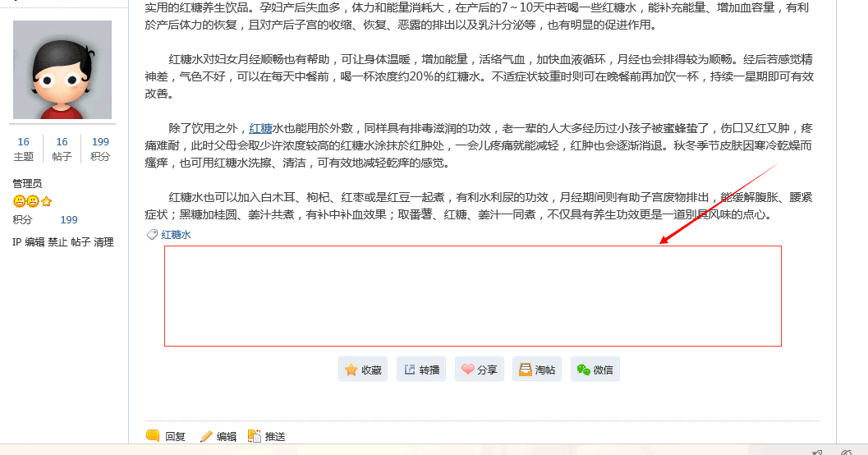Image resolution: width=868 pixels, height=455 pixels.
Task: Click the IP admin link
Action: tap(16, 242)
